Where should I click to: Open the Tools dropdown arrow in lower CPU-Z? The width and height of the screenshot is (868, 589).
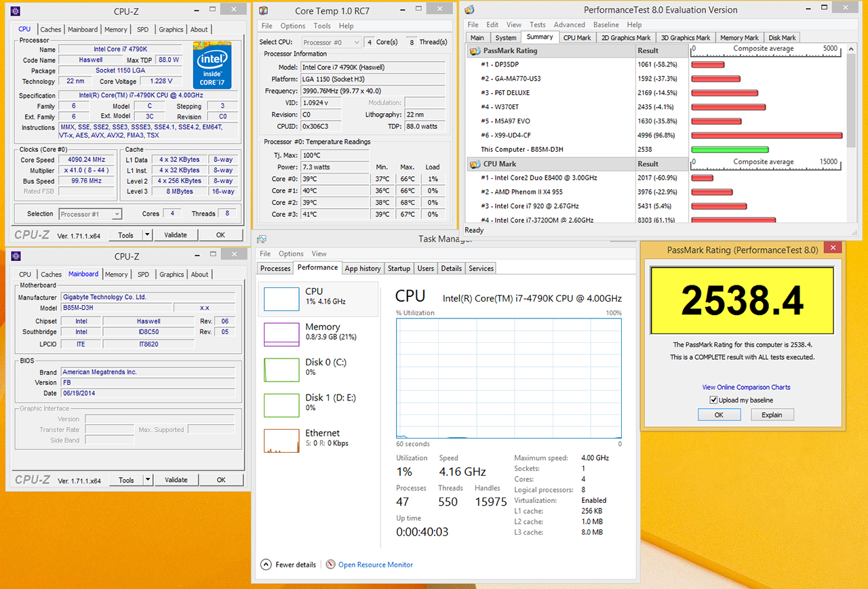click(x=148, y=480)
